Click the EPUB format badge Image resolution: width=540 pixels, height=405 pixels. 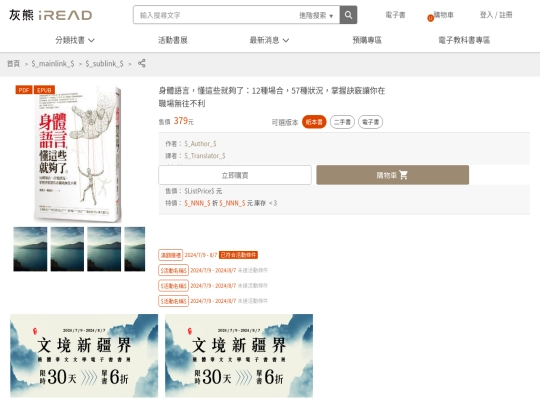44,90
